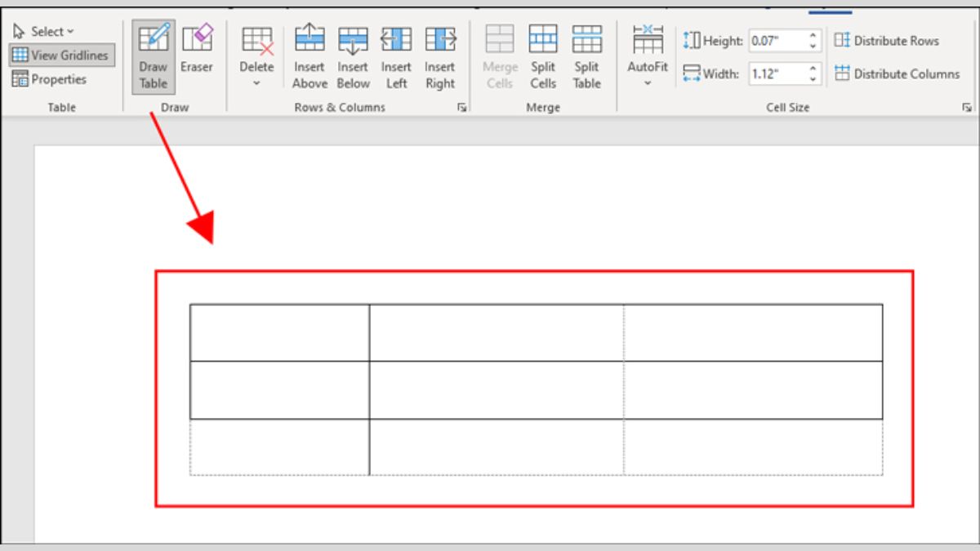Viewport: 980px width, 551px height.
Task: Activate the Eraser tool
Action: 197,49
